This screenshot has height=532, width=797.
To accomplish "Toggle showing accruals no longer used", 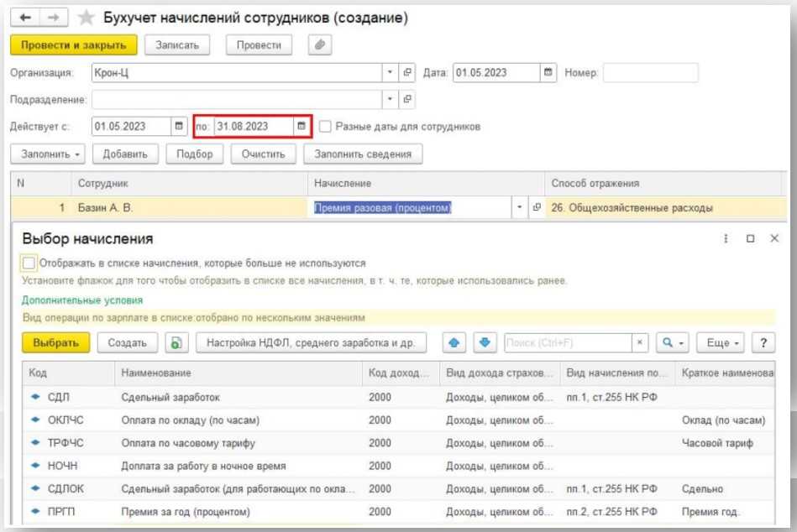I will coord(29,263).
